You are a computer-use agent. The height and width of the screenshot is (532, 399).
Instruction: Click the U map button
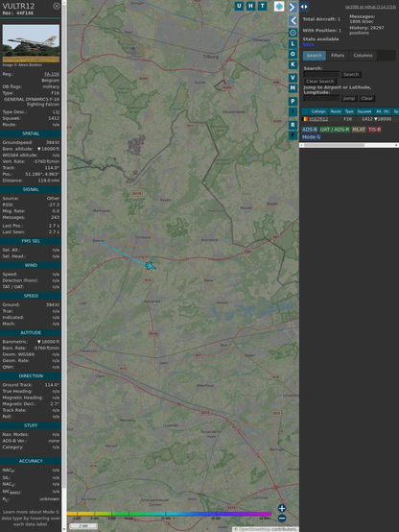(x=239, y=6)
